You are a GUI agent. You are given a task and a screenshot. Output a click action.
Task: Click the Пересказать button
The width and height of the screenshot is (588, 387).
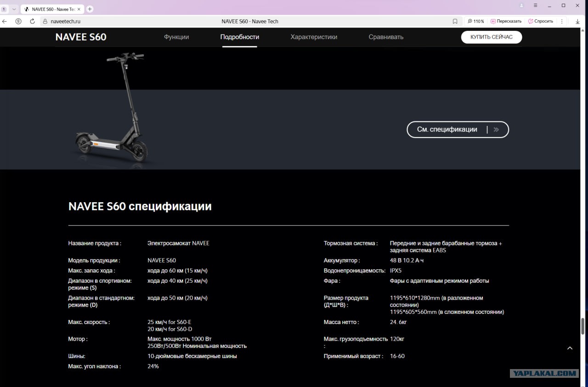pos(506,21)
